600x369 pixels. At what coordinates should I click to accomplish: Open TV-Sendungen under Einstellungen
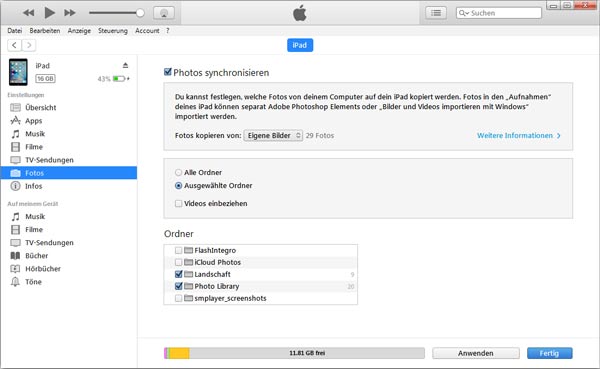(69, 160)
